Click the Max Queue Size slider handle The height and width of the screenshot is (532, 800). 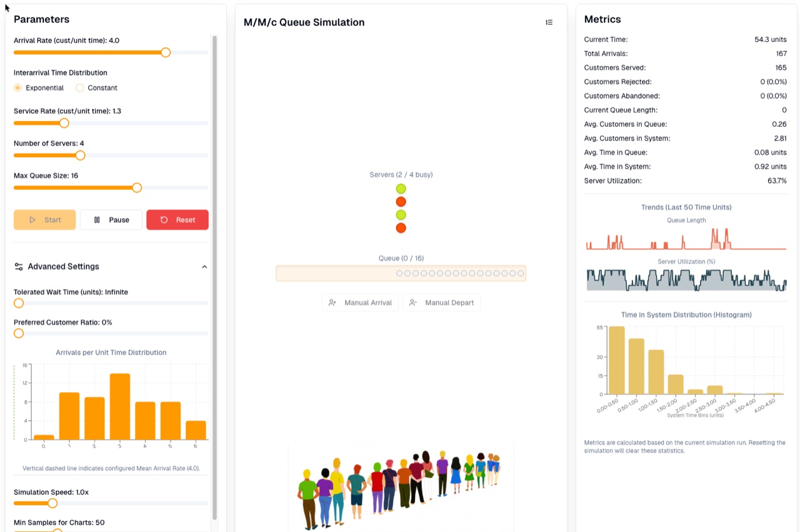[137, 188]
